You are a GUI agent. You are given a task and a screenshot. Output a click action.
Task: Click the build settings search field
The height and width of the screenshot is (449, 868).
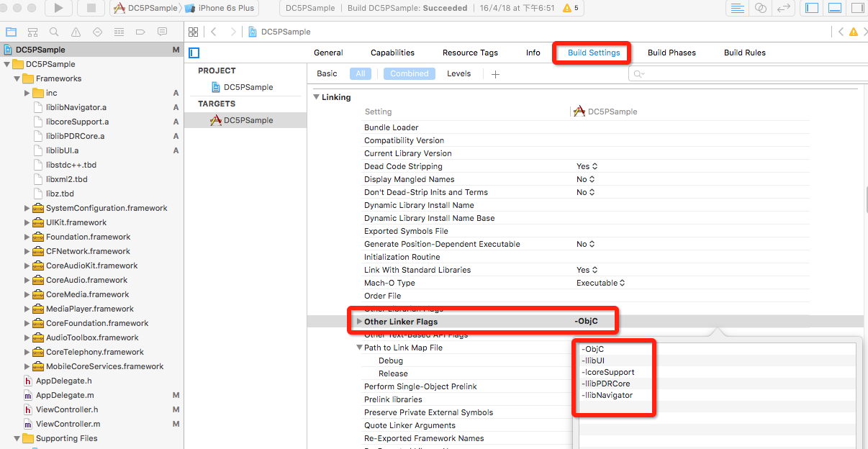741,74
